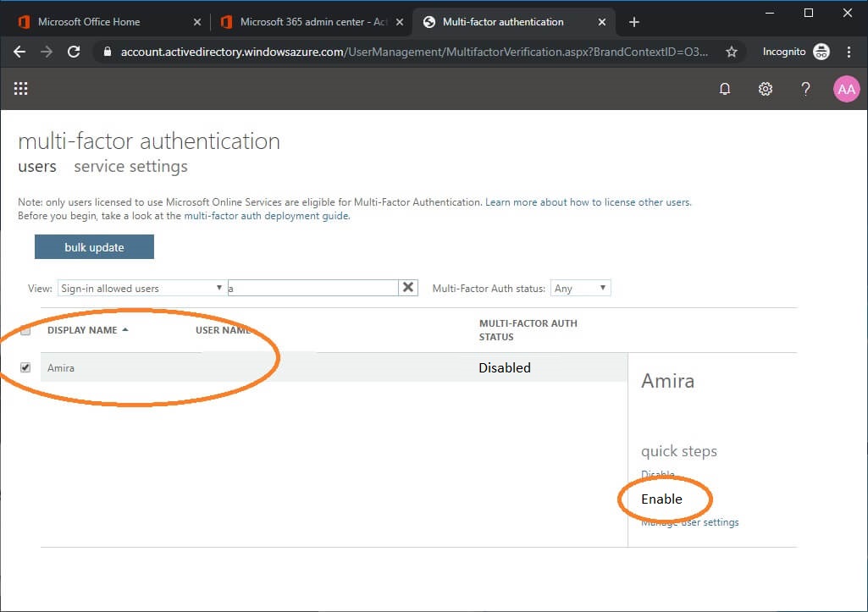Click Enable under quick steps
The width and height of the screenshot is (868, 612).
[661, 499]
